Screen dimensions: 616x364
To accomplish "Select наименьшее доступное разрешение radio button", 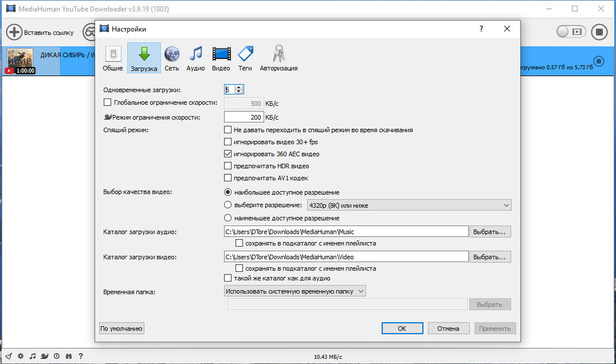I will coord(228,218).
